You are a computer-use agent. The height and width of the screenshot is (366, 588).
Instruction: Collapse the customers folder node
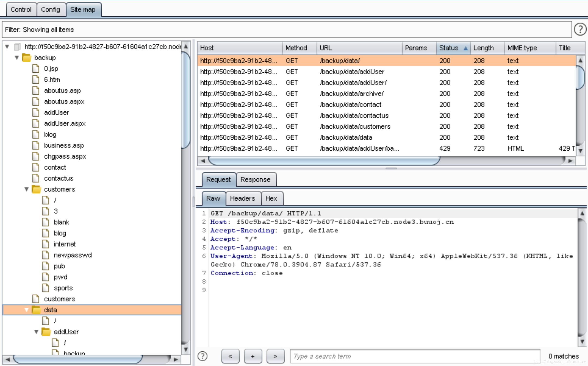[x=27, y=189]
